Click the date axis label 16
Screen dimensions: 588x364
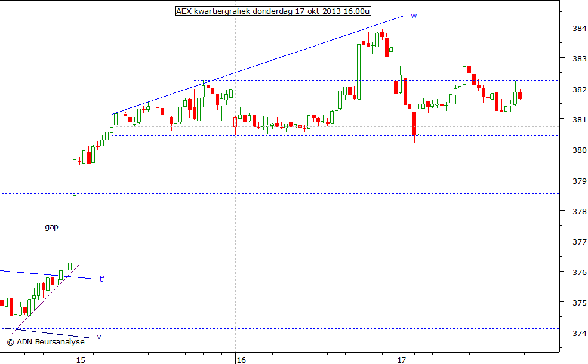[x=241, y=360]
